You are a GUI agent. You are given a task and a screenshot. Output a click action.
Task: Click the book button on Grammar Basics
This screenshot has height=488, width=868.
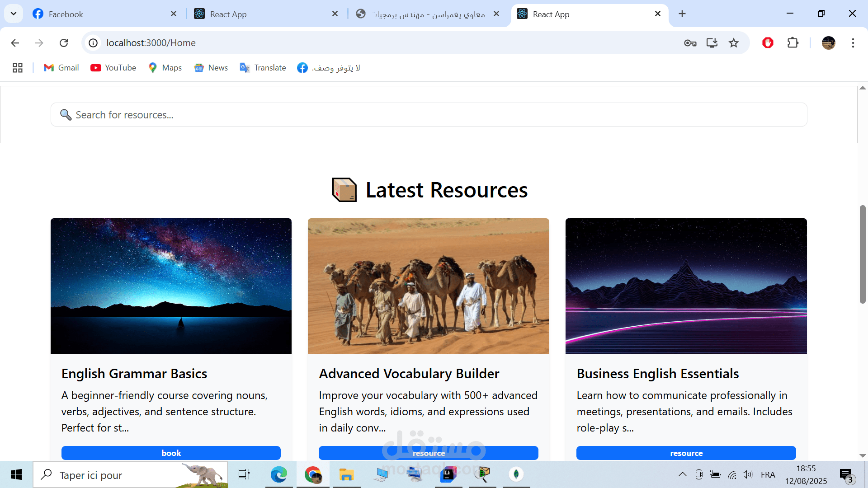171,453
